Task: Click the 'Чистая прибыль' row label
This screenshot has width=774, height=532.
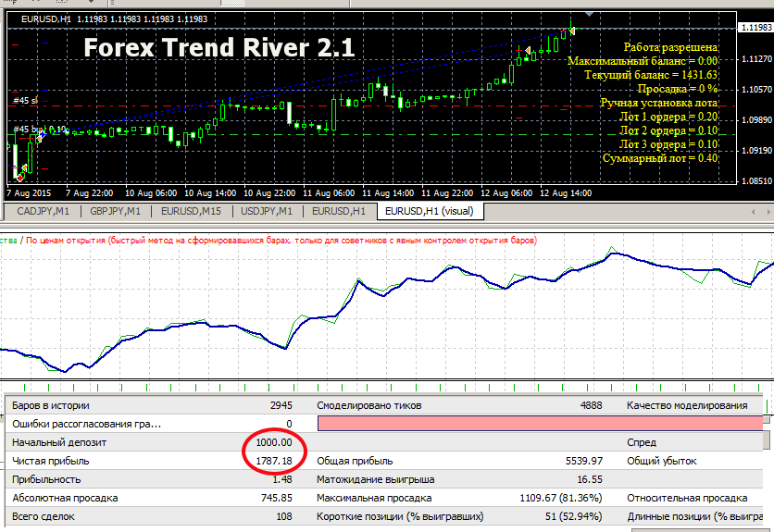Action: coord(51,461)
